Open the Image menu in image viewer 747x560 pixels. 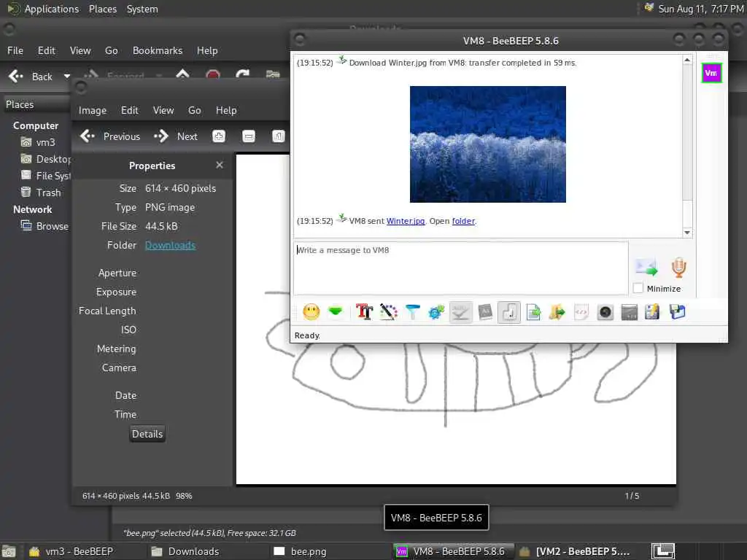93,111
